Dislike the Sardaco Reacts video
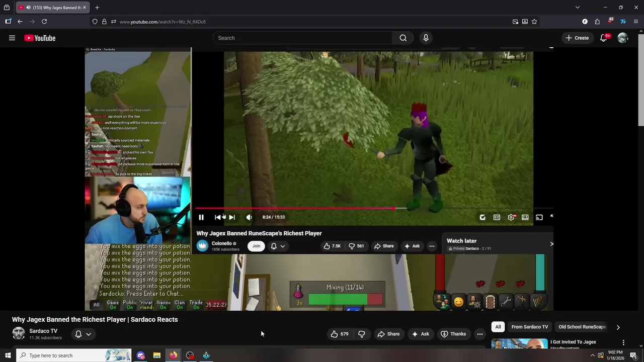Viewport: 644px width, 362px height. pyautogui.click(x=362, y=334)
